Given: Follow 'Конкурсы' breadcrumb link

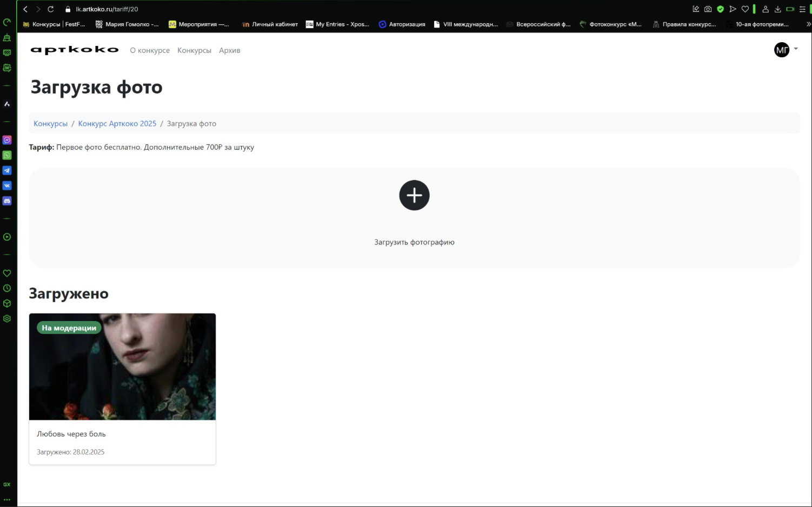Looking at the screenshot, I should click(x=51, y=124).
